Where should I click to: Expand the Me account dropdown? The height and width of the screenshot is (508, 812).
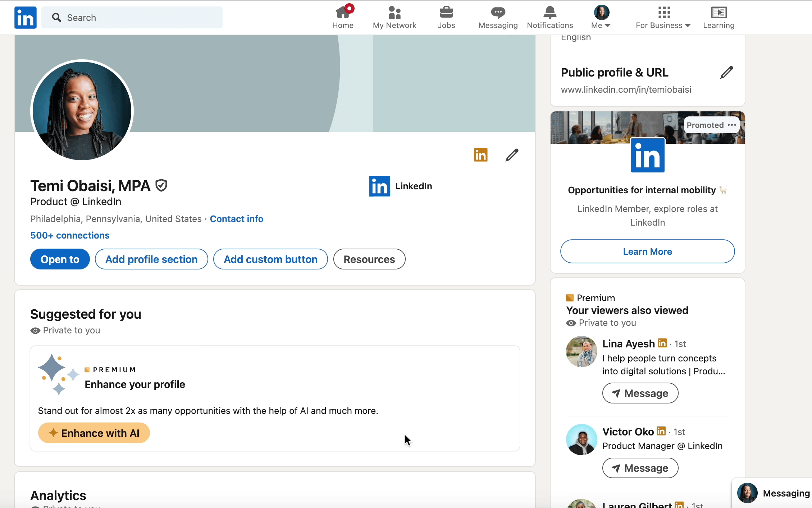601,17
